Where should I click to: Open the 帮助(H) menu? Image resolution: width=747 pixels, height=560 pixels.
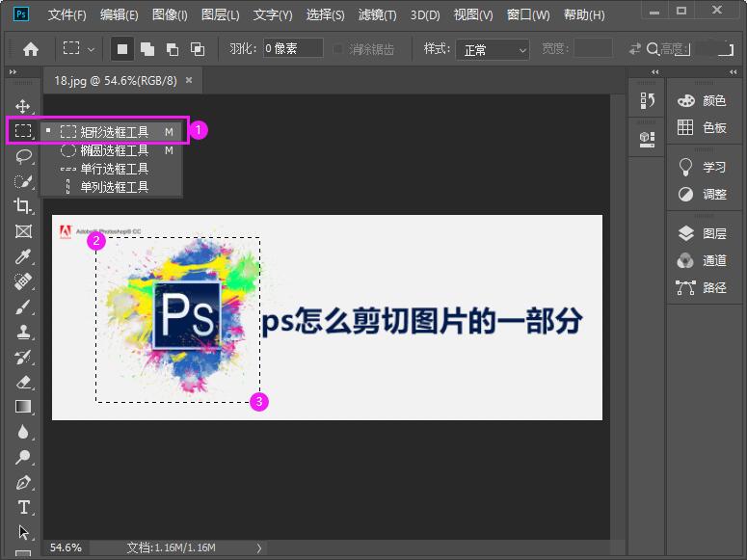(x=584, y=14)
